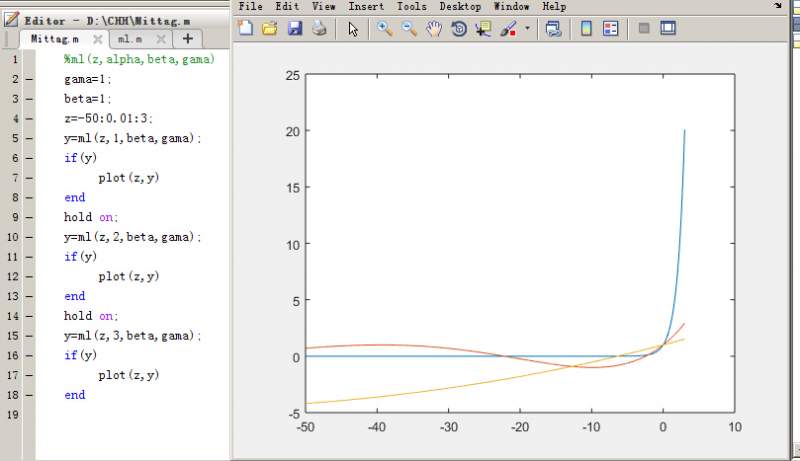800x461 pixels.
Task: Click the New Figure icon in figure toolbar
Action: coord(245,28)
